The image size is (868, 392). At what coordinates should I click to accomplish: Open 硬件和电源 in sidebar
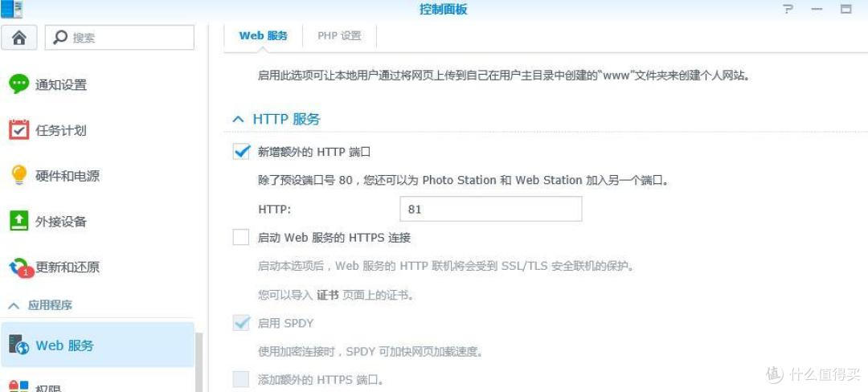coord(68,176)
